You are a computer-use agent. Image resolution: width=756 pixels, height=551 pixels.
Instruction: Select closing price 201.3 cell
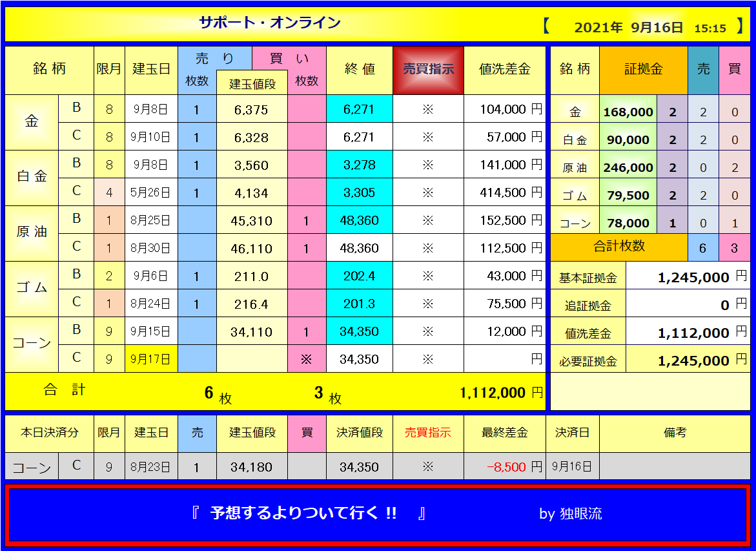[360, 304]
